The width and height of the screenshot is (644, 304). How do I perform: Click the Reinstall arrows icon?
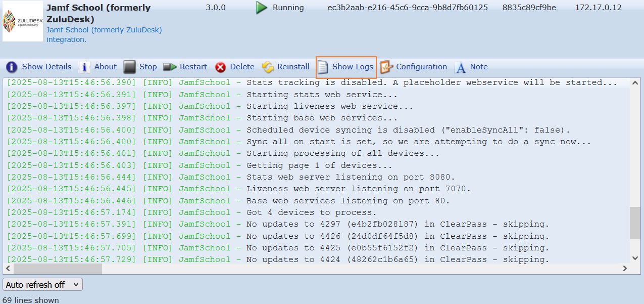[x=268, y=67]
